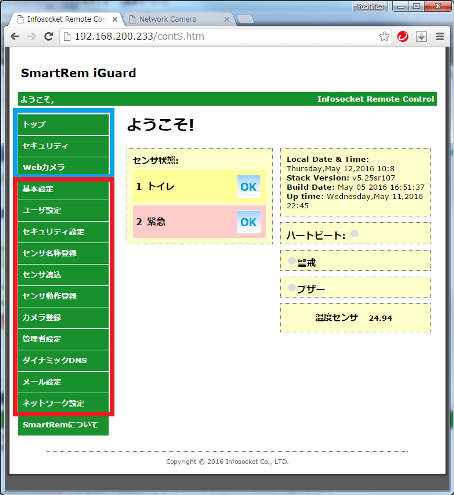The image size is (454, 495).
Task: Click the address bar with 192.168.200.233/contS.htm
Action: (220, 36)
